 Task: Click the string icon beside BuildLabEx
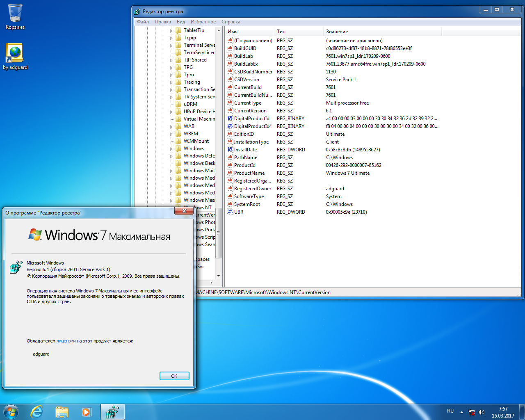point(230,64)
